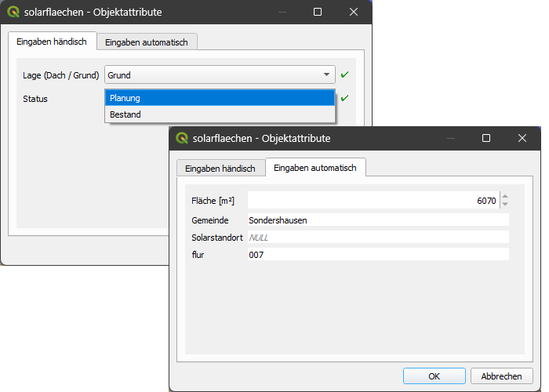Click the Gemeinde field containing Sondershausen

(x=378, y=220)
